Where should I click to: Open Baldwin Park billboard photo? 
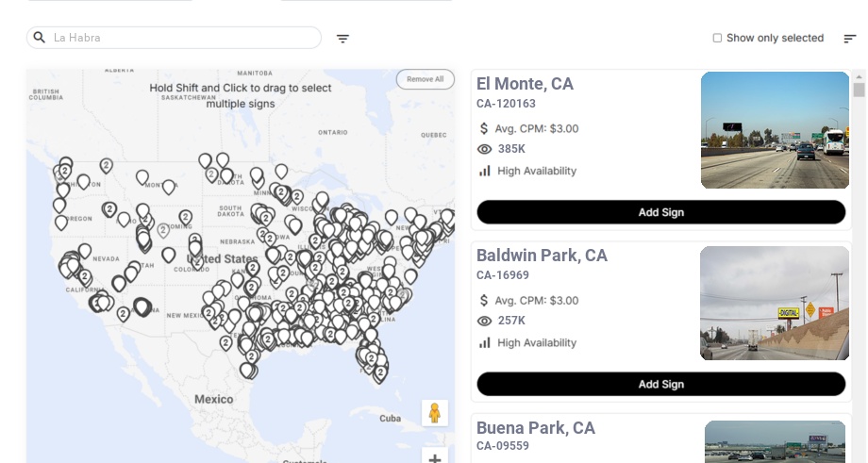coord(775,303)
